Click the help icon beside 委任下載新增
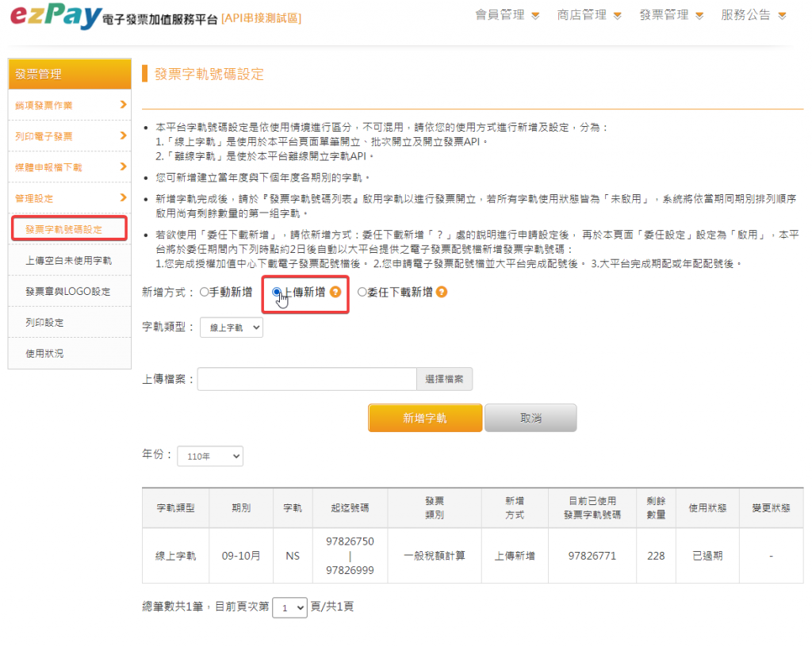Image resolution: width=812 pixels, height=647 pixels. 442,292
